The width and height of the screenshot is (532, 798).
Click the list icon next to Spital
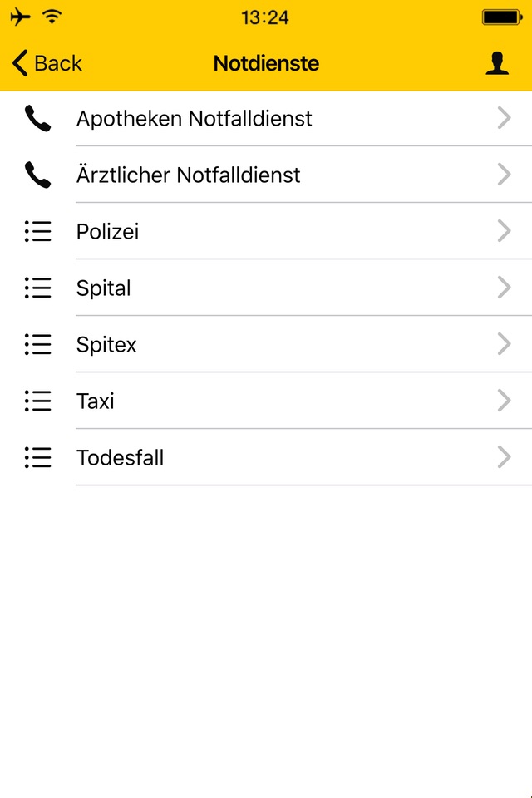click(x=38, y=288)
